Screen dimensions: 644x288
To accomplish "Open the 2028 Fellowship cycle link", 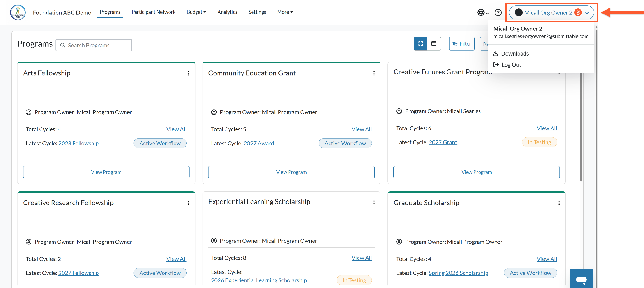I will tap(79, 143).
